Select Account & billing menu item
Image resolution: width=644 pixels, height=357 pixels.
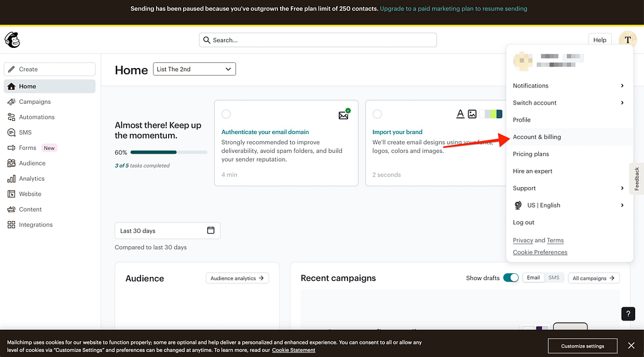pos(537,137)
